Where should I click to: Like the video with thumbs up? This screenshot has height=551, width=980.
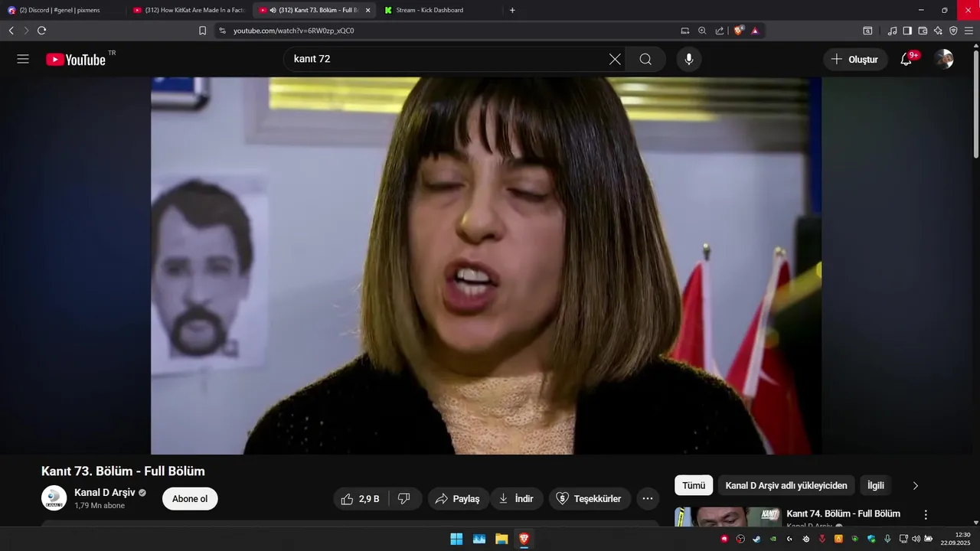[361, 499]
